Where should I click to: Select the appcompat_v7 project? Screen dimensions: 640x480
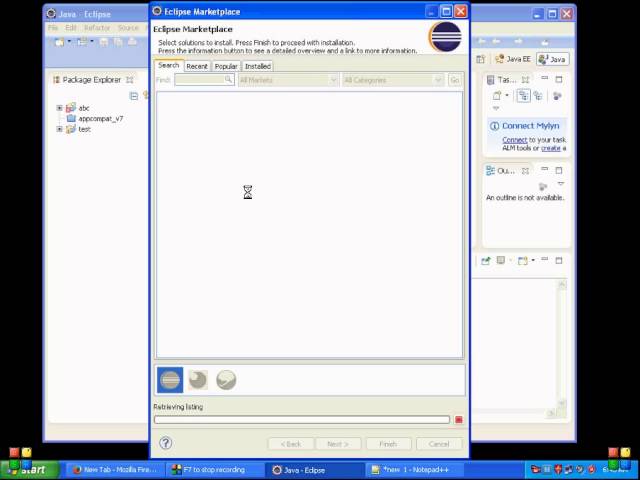100,119
